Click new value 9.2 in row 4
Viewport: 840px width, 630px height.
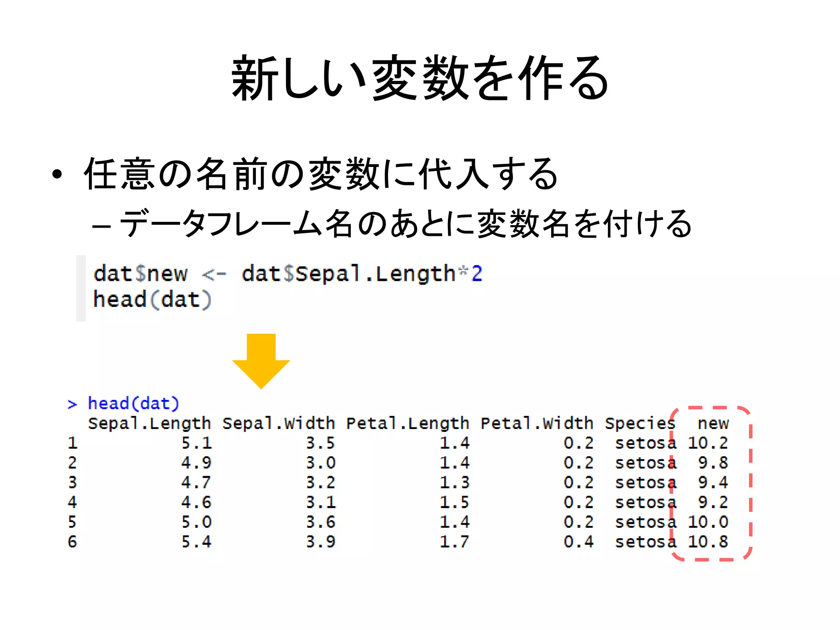point(713,502)
